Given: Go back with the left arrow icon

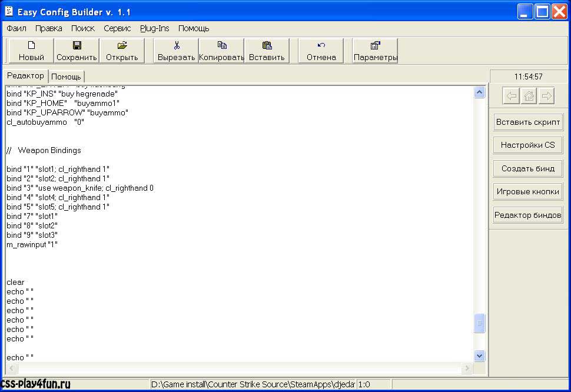Looking at the screenshot, I should pyautogui.click(x=512, y=97).
